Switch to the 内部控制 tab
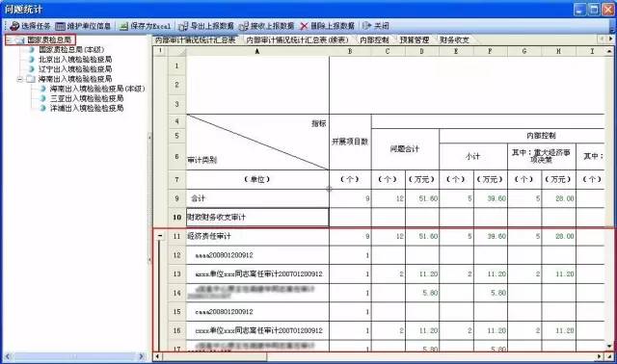Image resolution: width=617 pixels, height=364 pixels. tap(374, 40)
